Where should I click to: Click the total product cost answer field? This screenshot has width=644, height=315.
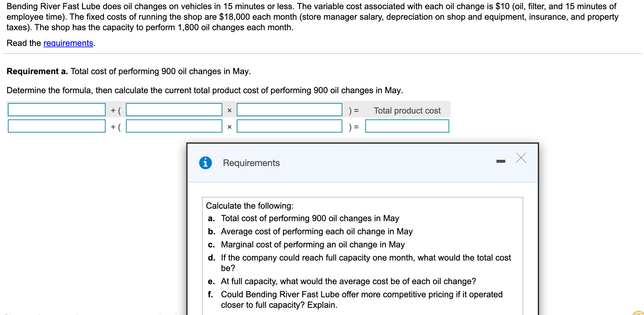click(407, 126)
